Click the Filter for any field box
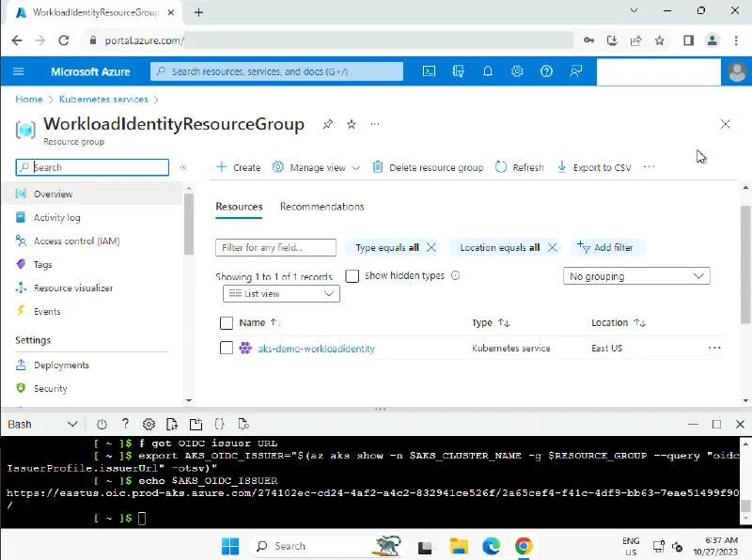This screenshot has height=560, width=752. pos(275,248)
